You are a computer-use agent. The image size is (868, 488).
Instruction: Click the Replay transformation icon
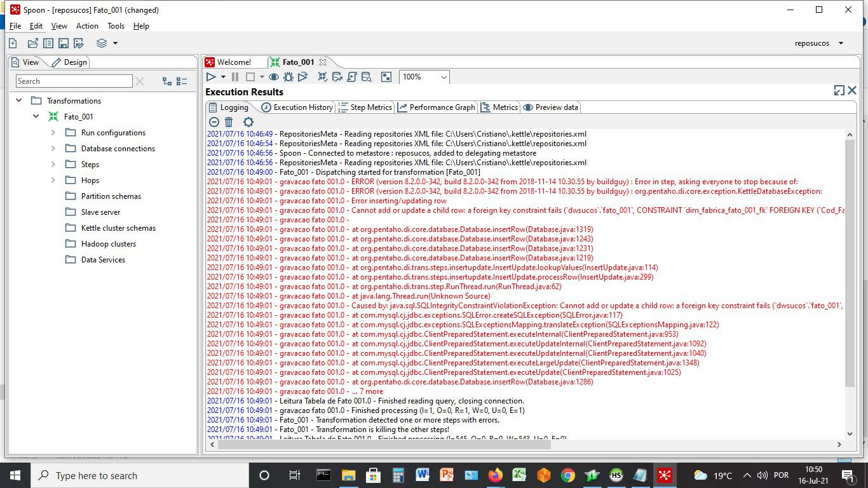pos(303,77)
